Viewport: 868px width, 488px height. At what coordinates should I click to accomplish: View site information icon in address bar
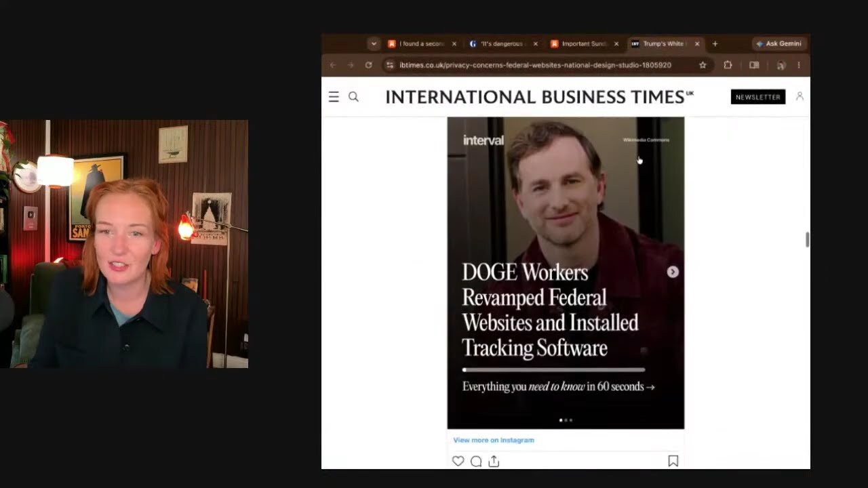tap(389, 65)
